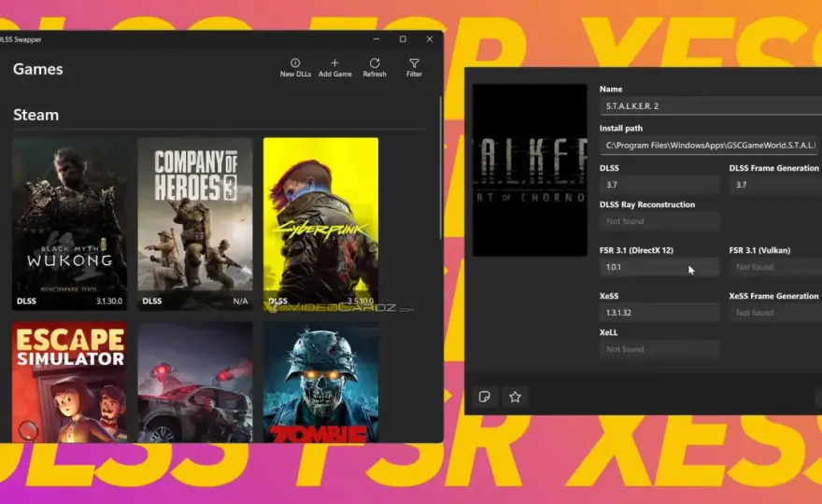Open the XeSS 1.3.1.32 version field
This screenshot has height=504, width=822.
pos(659,313)
